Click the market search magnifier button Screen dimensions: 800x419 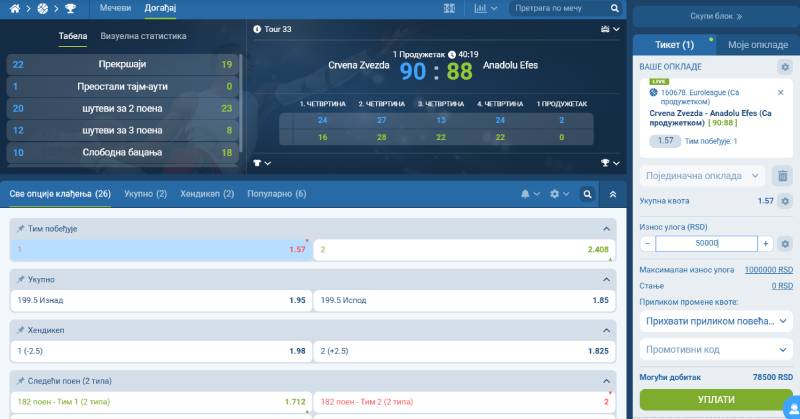587,194
